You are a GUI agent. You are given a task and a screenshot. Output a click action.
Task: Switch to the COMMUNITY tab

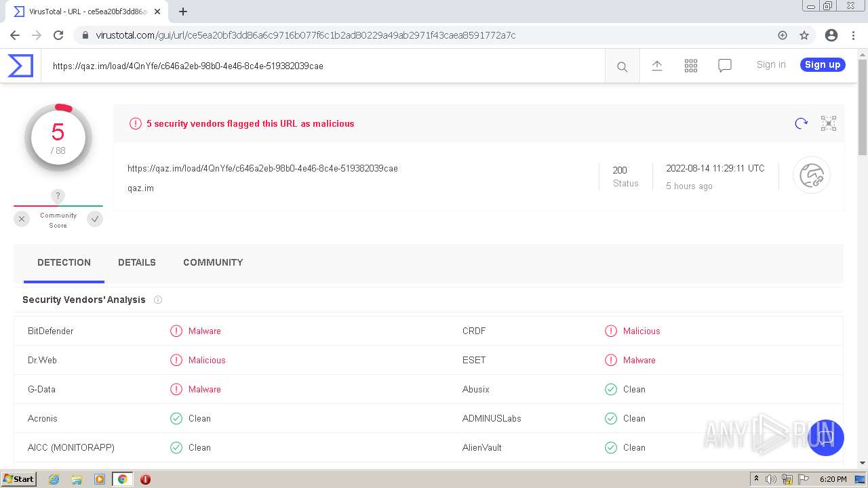[213, 263]
